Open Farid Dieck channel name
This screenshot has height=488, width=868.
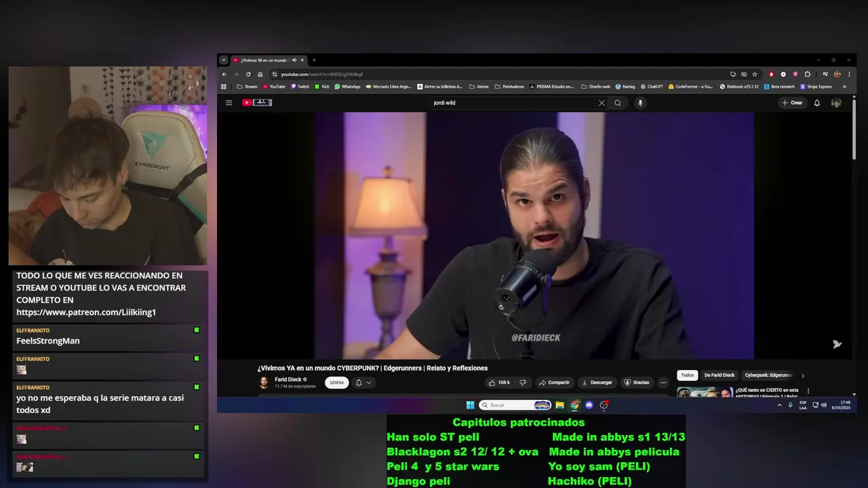click(x=288, y=380)
